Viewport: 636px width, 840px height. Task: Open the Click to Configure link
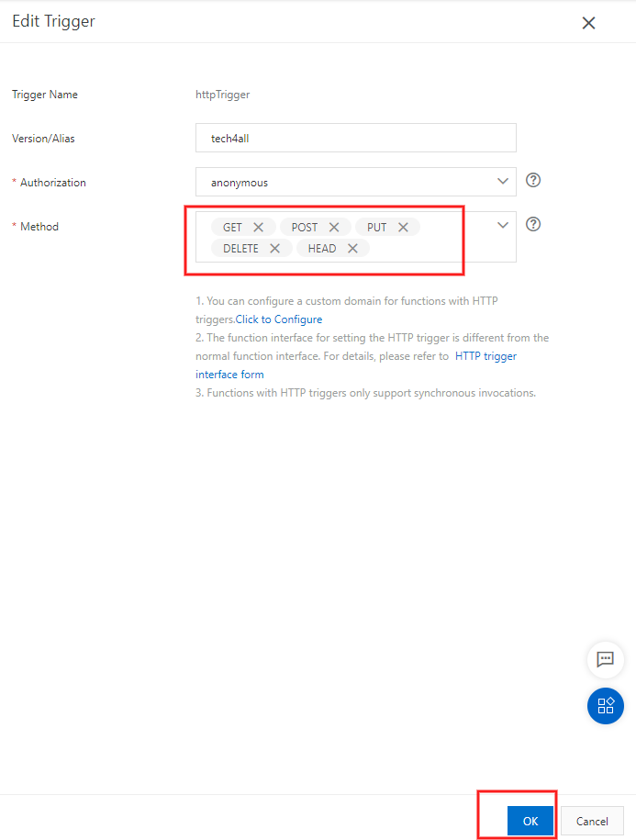click(279, 319)
